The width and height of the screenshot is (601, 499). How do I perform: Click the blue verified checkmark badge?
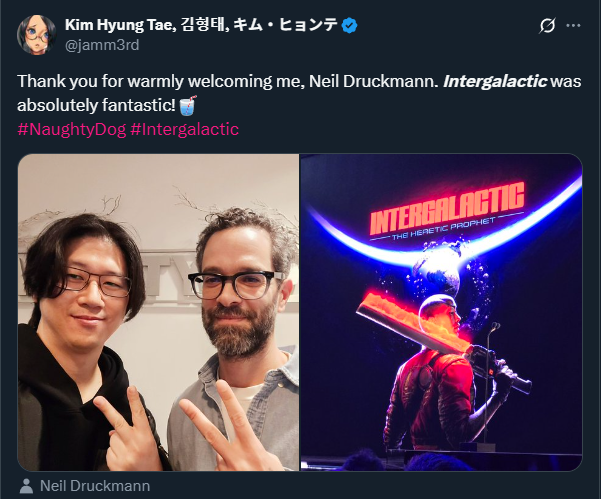click(x=350, y=26)
